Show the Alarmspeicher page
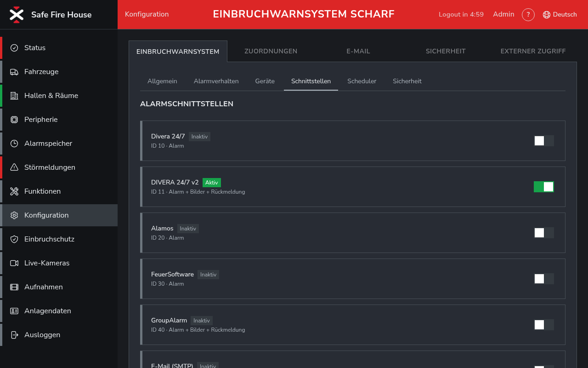588x368 pixels. click(59, 144)
